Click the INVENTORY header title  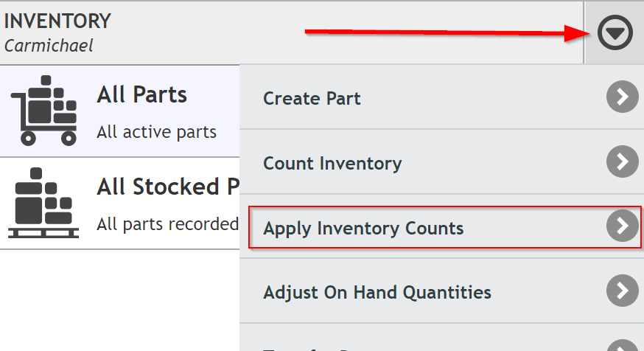click(x=57, y=21)
